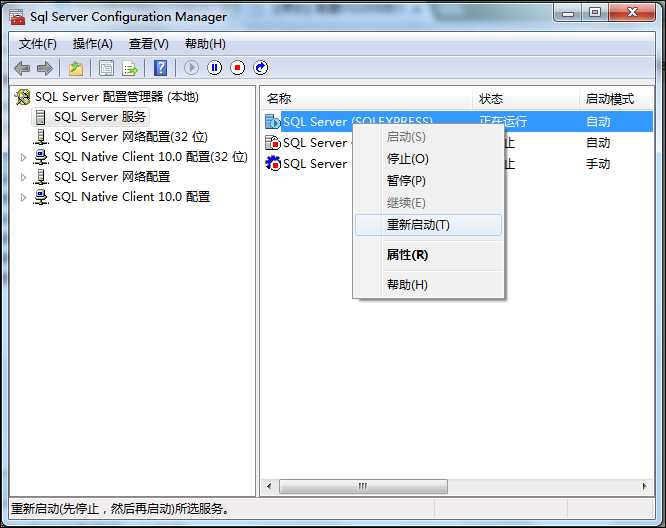Click the SQL Server 配置管理器 root icon
Screen dimensions: 666x528
[x=23, y=97]
